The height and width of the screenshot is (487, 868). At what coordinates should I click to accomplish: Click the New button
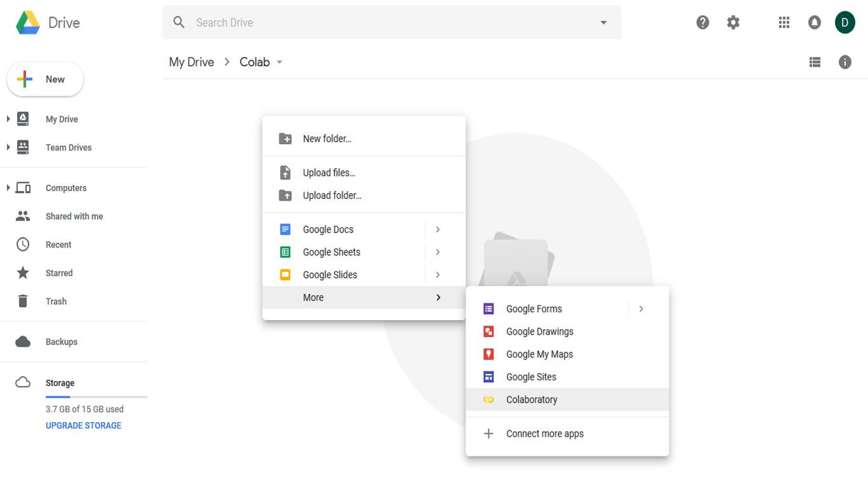tap(45, 79)
